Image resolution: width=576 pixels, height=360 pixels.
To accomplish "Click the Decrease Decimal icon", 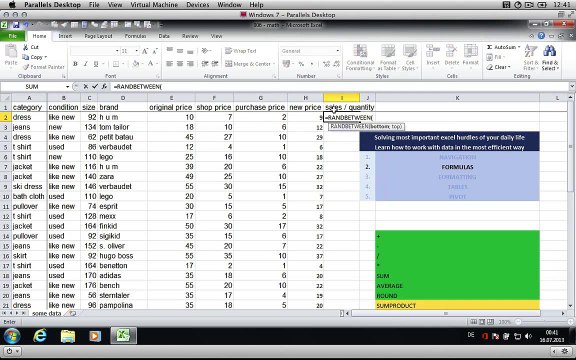I will (336, 64).
